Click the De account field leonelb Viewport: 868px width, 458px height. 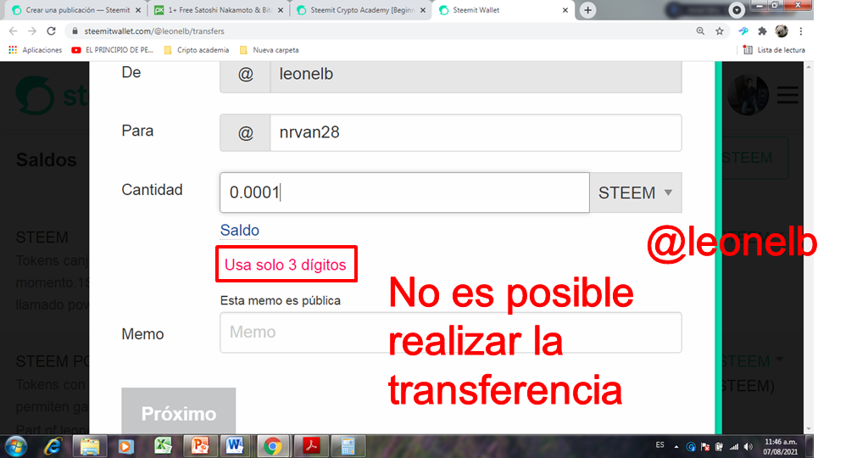coord(475,74)
